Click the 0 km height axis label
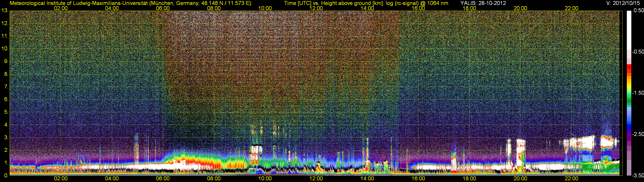Viewport: 644px width, 182px height. pyautogui.click(x=6, y=176)
